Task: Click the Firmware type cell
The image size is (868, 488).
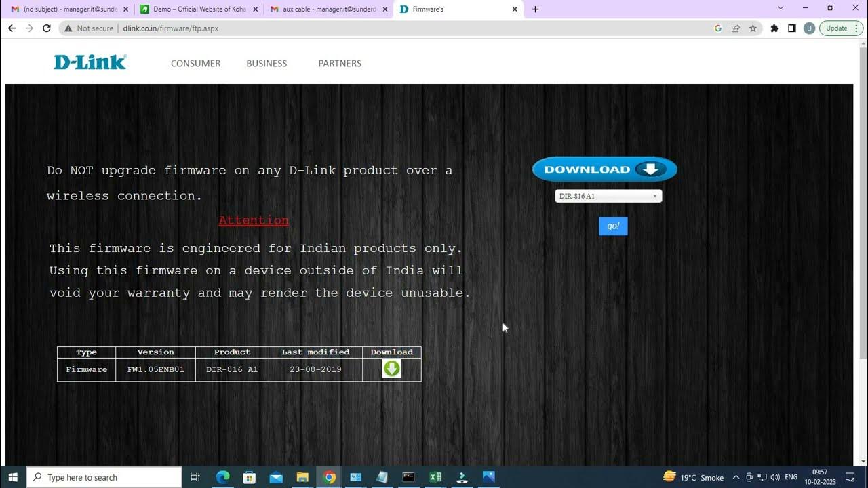Action: [87, 369]
